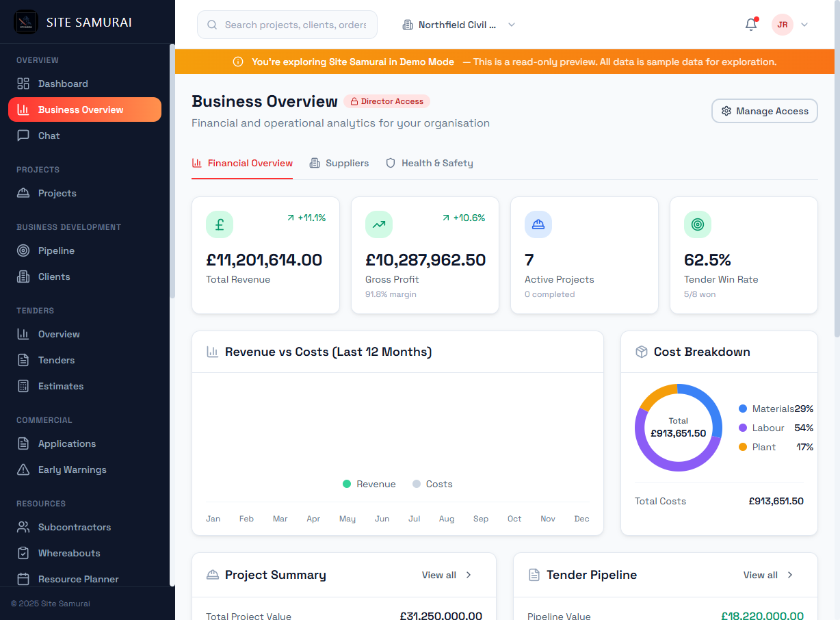
Task: Open the Early Warnings section
Action: point(71,469)
